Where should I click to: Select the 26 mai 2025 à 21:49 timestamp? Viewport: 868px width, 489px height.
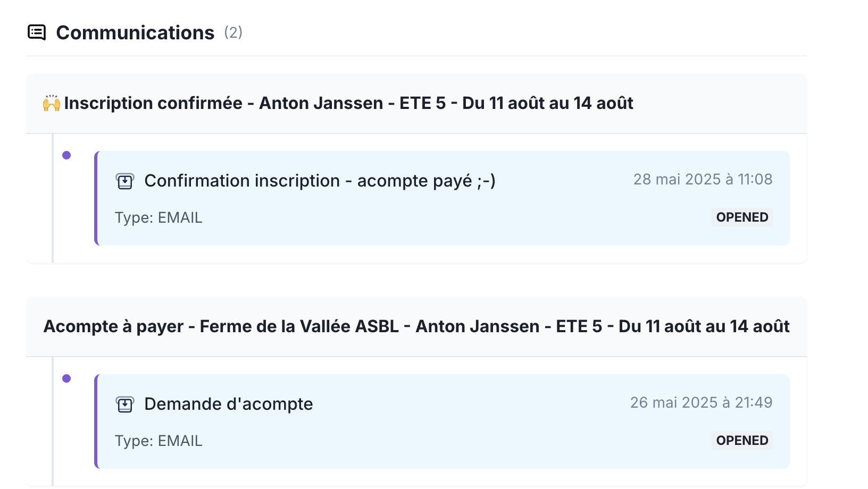(701, 402)
